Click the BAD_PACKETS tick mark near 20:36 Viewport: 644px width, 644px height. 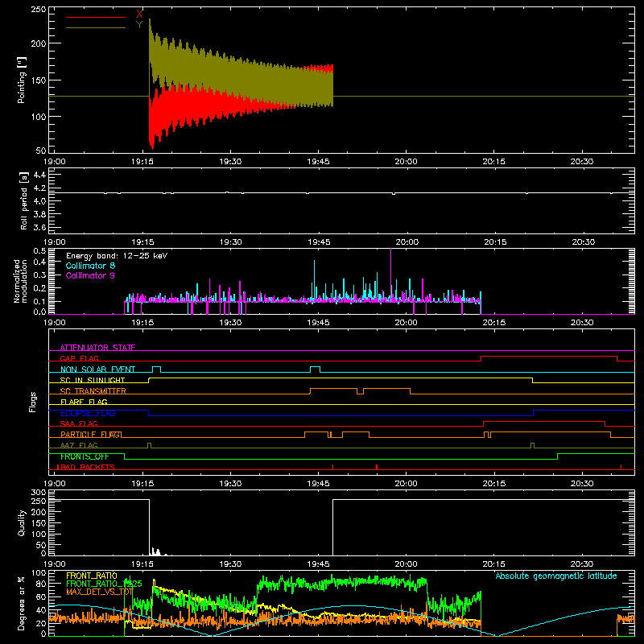[621, 467]
